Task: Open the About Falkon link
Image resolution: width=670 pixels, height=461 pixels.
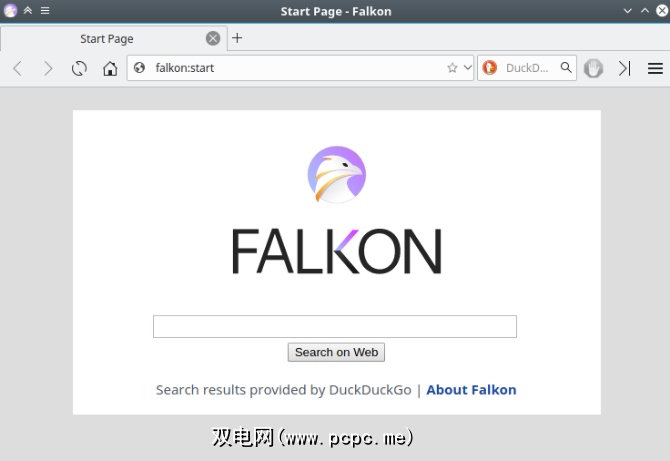Action: (x=471, y=390)
